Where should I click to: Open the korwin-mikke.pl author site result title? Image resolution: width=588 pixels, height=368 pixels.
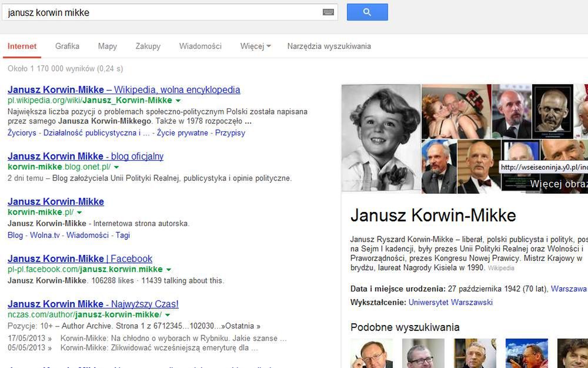[x=55, y=201]
